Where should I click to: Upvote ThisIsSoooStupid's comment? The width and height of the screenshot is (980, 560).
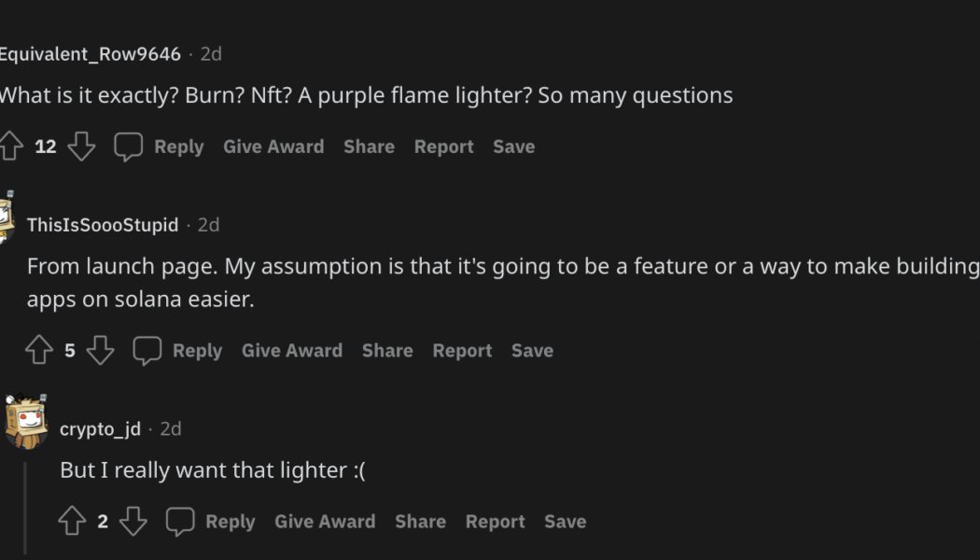tap(39, 351)
